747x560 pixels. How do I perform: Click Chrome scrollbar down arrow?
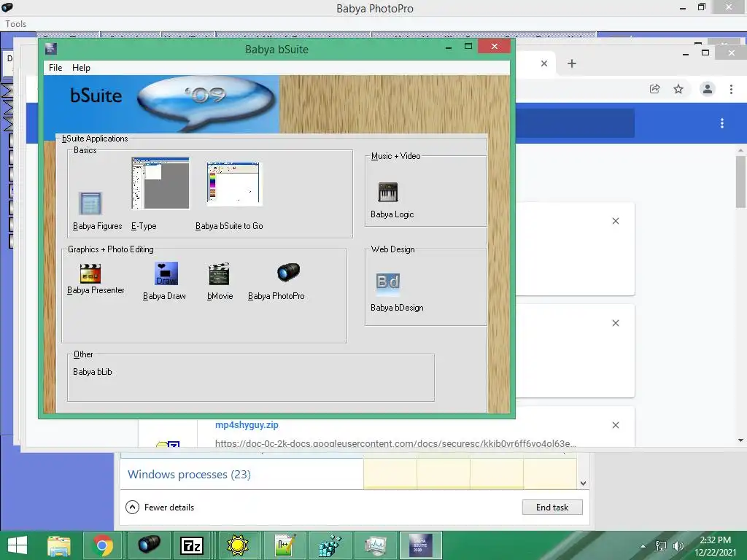click(x=741, y=440)
